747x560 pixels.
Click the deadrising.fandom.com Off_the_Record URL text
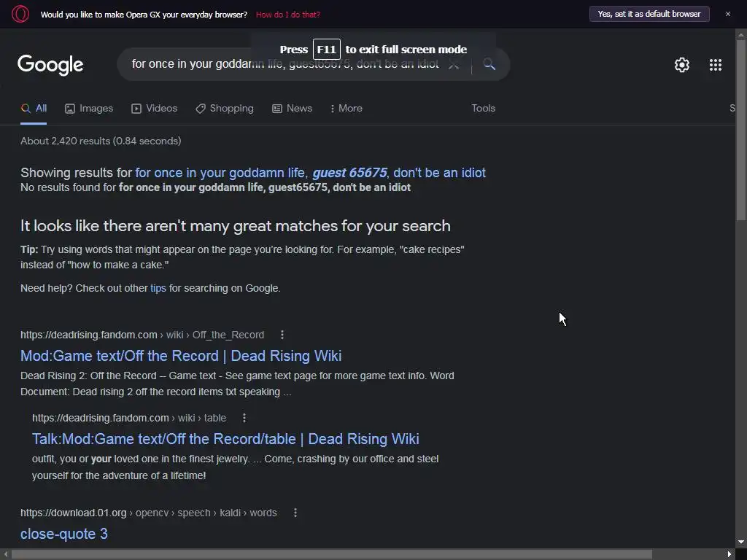point(142,335)
